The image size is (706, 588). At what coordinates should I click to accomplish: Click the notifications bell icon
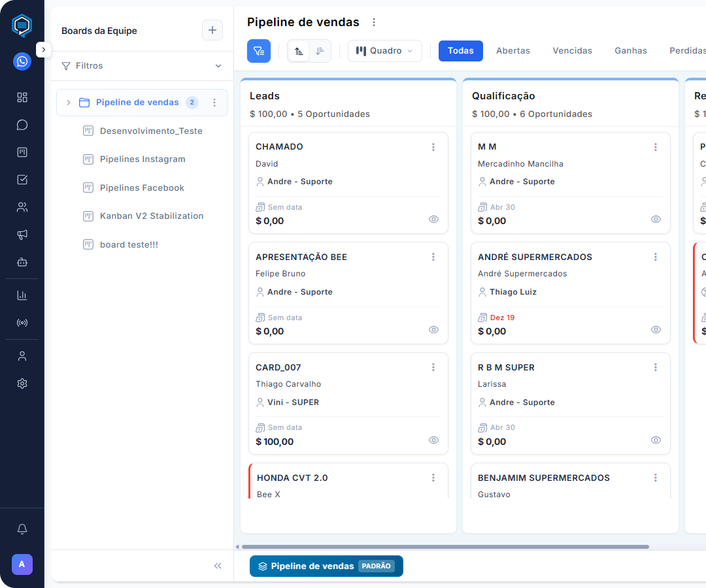point(22,529)
